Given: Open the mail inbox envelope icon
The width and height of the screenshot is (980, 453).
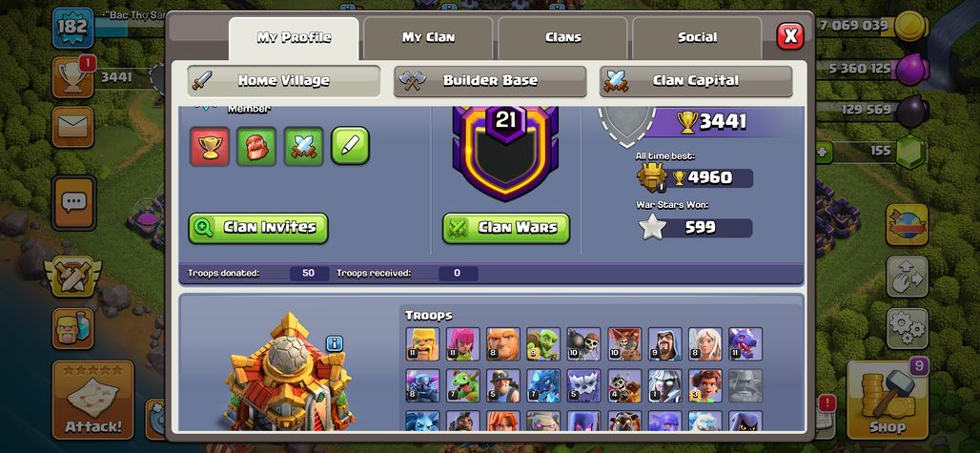Looking at the screenshot, I should (73, 127).
